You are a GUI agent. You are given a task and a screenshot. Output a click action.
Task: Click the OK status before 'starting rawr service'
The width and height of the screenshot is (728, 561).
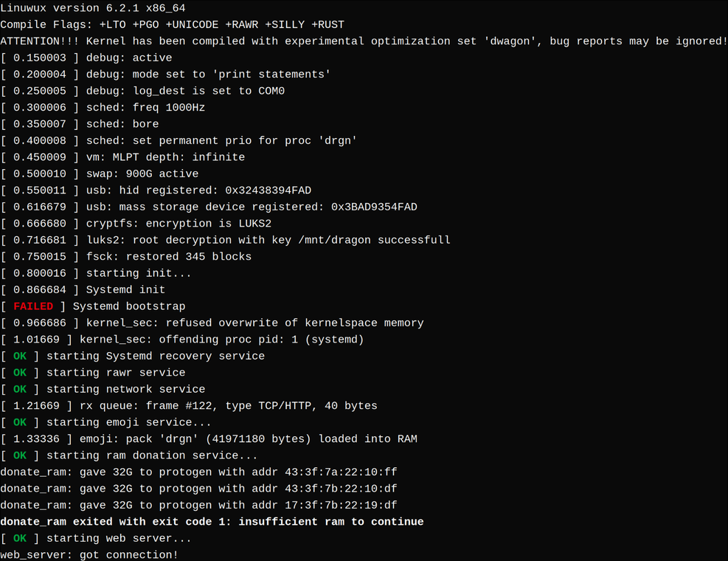click(x=20, y=373)
